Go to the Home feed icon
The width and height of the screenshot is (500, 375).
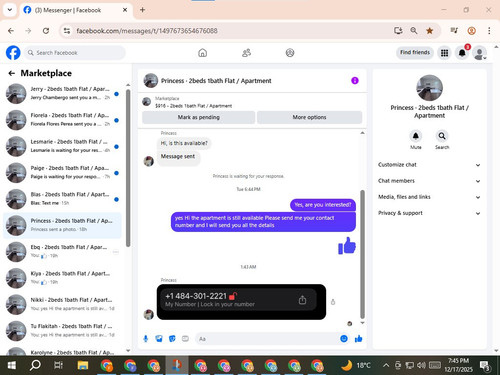point(202,53)
